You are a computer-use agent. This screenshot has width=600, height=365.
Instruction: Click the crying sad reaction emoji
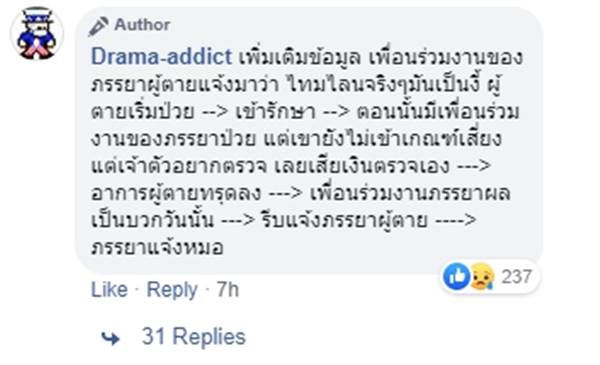[x=481, y=276]
